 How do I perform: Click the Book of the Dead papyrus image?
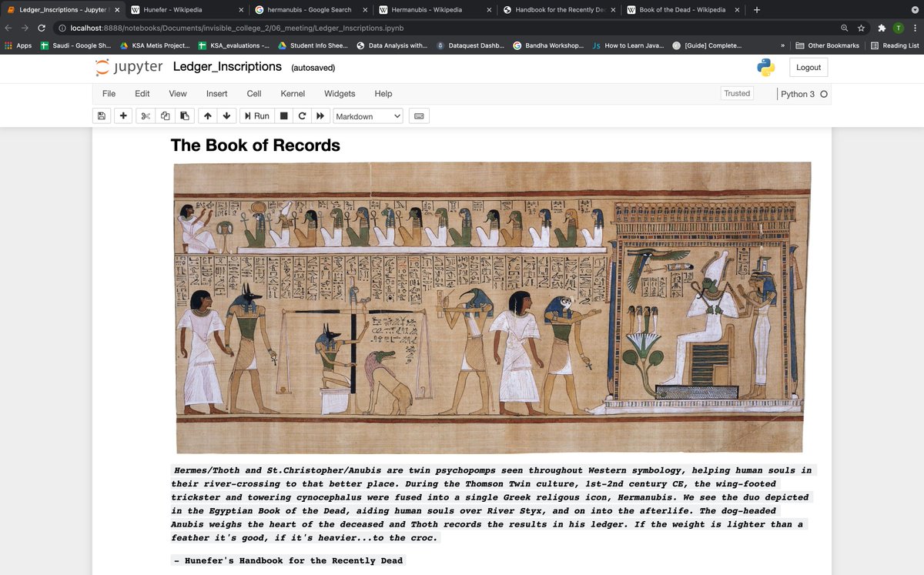[492, 307]
